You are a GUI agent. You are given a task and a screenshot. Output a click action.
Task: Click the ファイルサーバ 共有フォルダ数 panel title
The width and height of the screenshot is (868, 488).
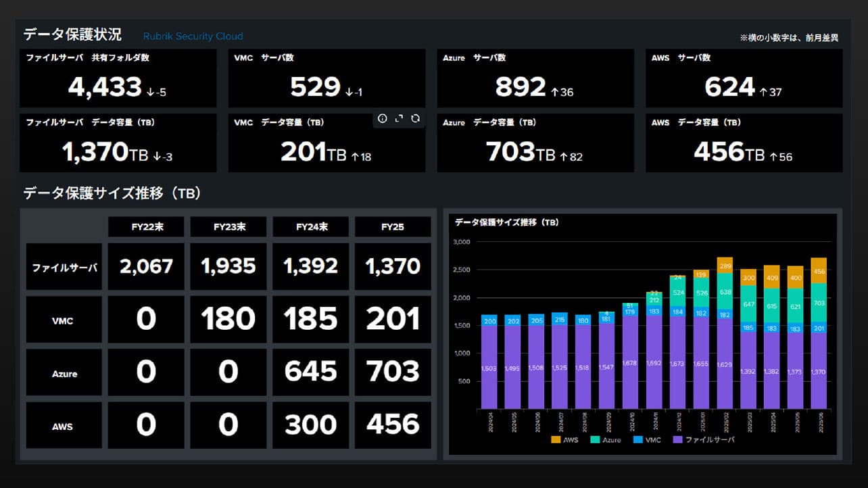[x=88, y=58]
